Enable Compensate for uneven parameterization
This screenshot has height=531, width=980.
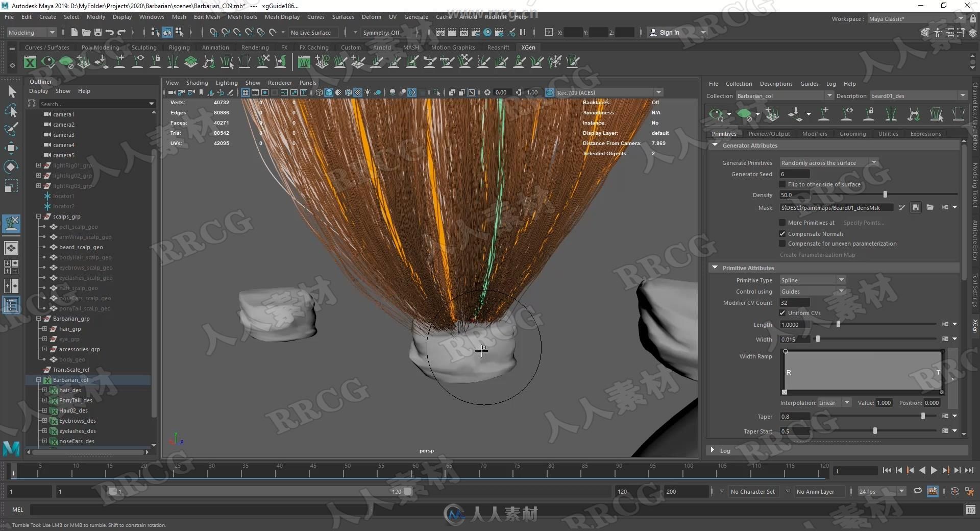point(782,244)
